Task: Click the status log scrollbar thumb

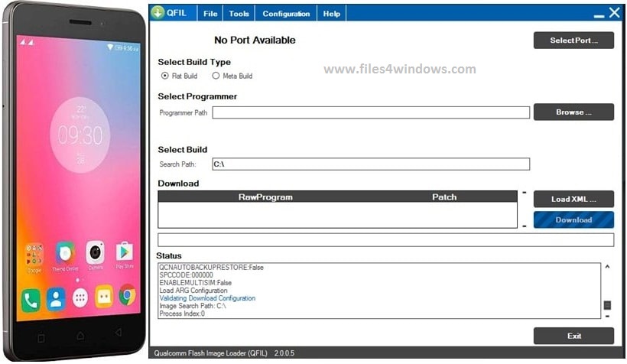Action: pyautogui.click(x=607, y=306)
